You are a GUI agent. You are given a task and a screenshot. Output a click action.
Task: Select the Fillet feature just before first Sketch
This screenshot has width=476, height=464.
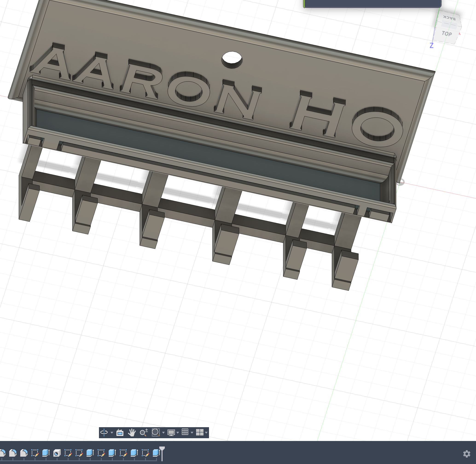[x=24, y=453]
